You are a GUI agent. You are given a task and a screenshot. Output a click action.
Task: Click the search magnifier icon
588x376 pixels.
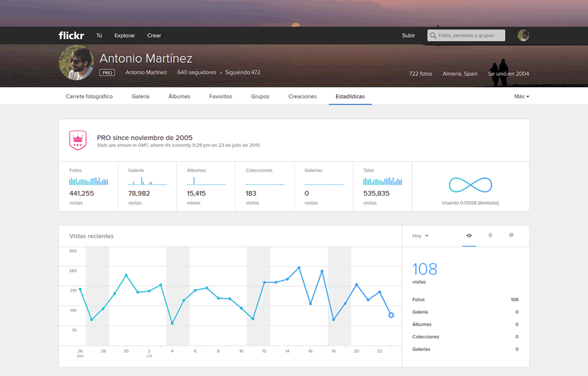(433, 35)
